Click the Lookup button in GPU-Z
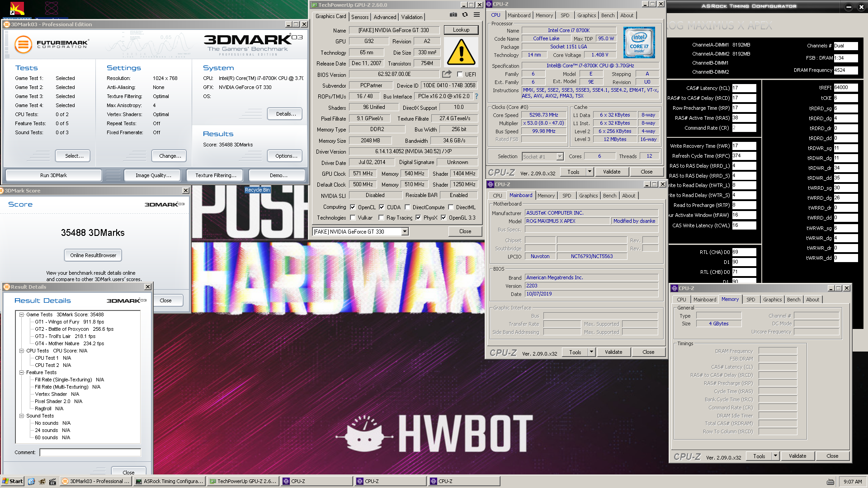Screen dimensions: 868x488 461,30
